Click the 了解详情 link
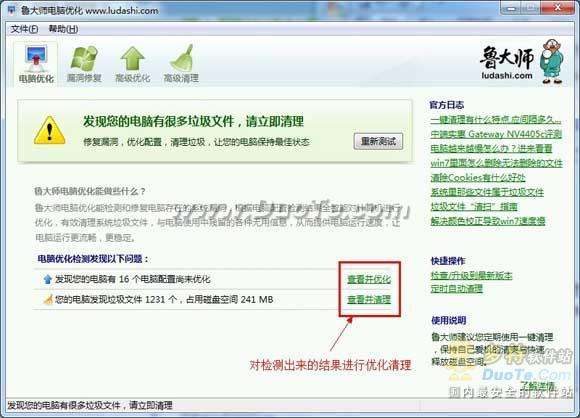 (537, 386)
